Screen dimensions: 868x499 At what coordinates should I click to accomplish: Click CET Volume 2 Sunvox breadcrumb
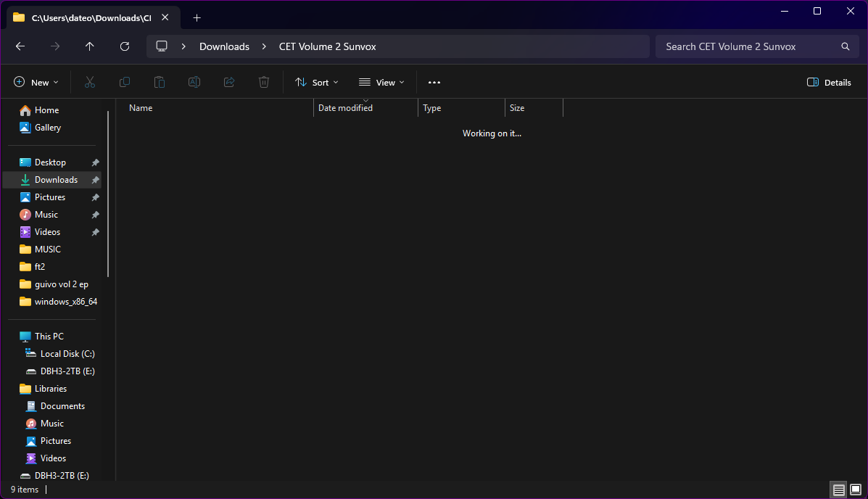point(327,46)
